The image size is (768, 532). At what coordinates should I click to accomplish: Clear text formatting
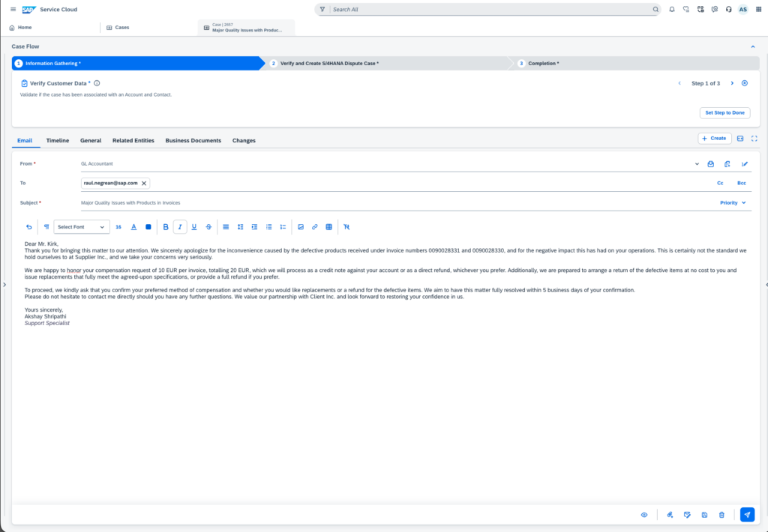(x=346, y=226)
